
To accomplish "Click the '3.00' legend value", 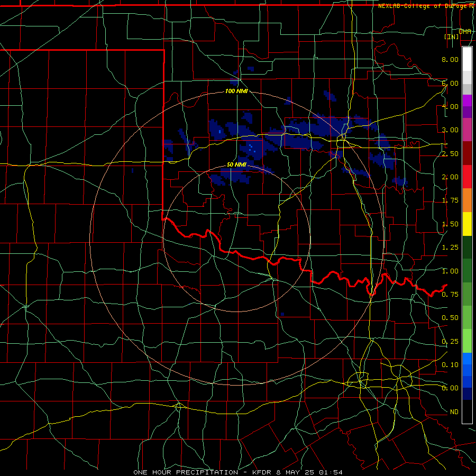I will click(x=450, y=130).
